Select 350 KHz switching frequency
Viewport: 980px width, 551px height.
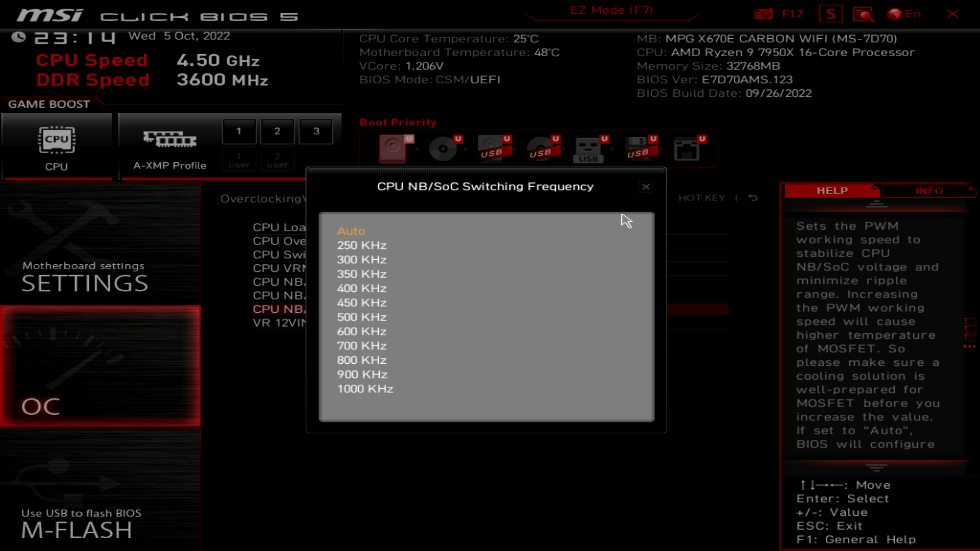pyautogui.click(x=362, y=273)
